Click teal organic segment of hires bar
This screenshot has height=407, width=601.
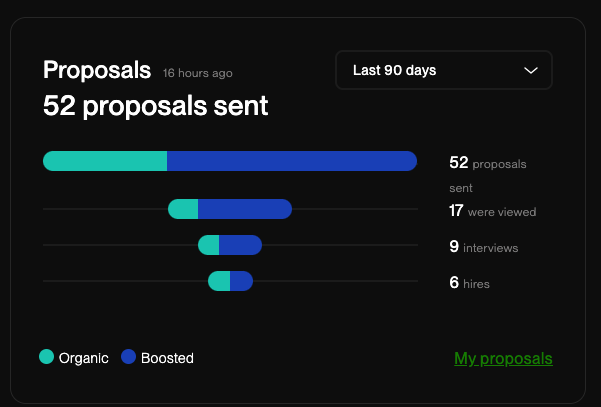(x=219, y=282)
